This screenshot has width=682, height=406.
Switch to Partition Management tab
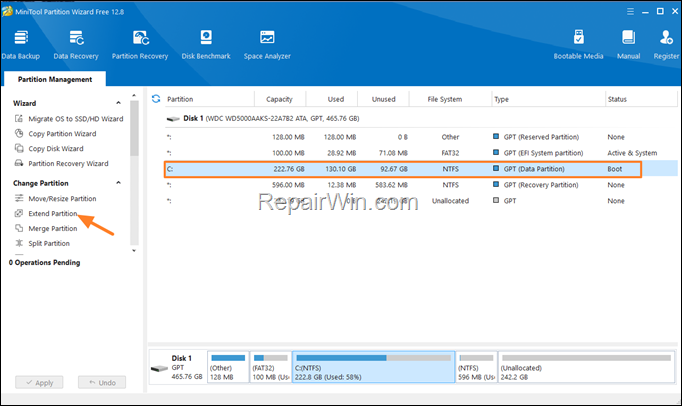(x=55, y=79)
